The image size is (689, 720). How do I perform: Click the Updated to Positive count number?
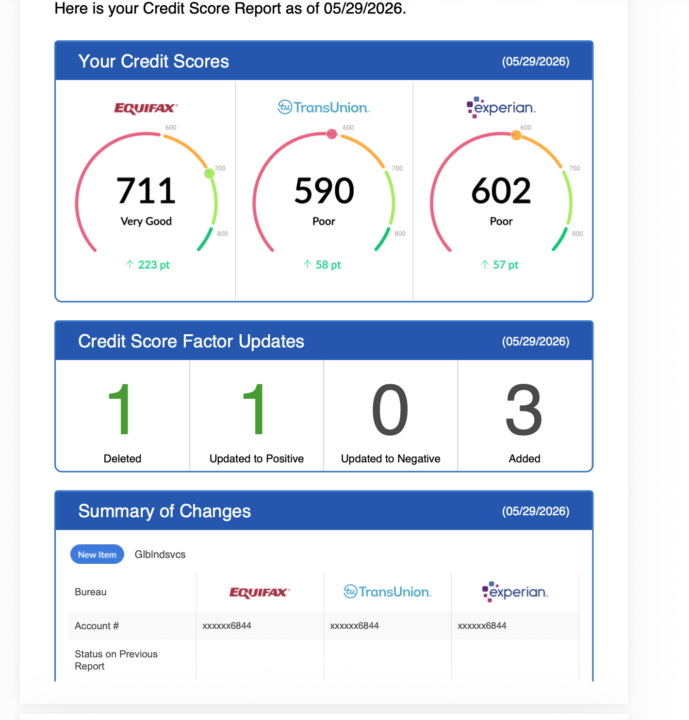[x=254, y=410]
